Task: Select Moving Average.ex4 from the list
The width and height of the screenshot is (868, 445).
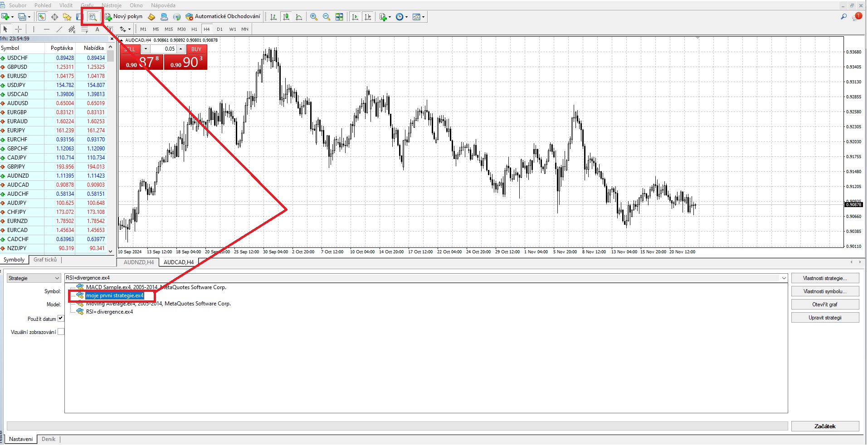Action: click(x=158, y=304)
